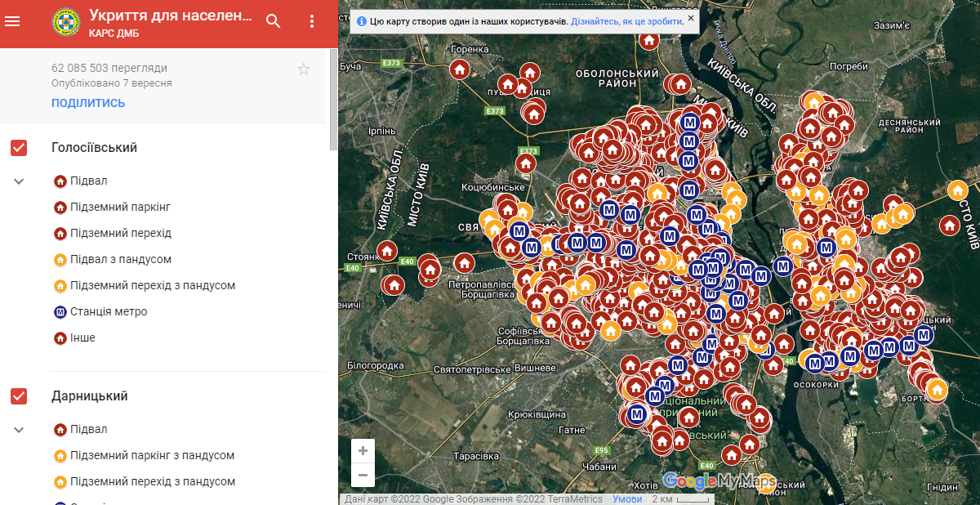Collapse the Дарницький legend chevron
This screenshot has height=505, width=980.
[19, 430]
